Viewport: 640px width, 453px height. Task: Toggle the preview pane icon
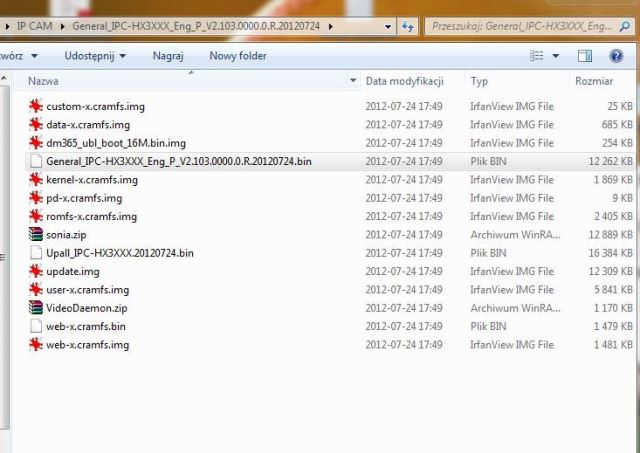click(587, 56)
